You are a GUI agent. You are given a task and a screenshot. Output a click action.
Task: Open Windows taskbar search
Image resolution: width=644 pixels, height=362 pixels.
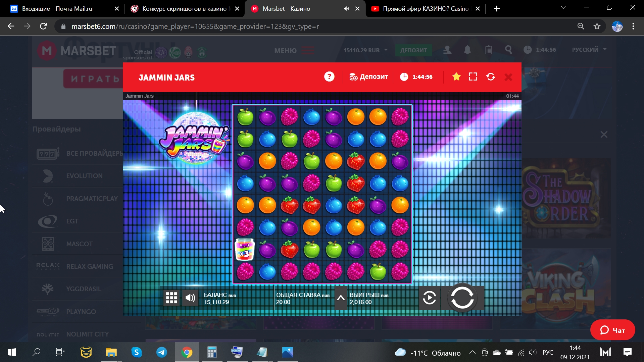[x=36, y=352]
